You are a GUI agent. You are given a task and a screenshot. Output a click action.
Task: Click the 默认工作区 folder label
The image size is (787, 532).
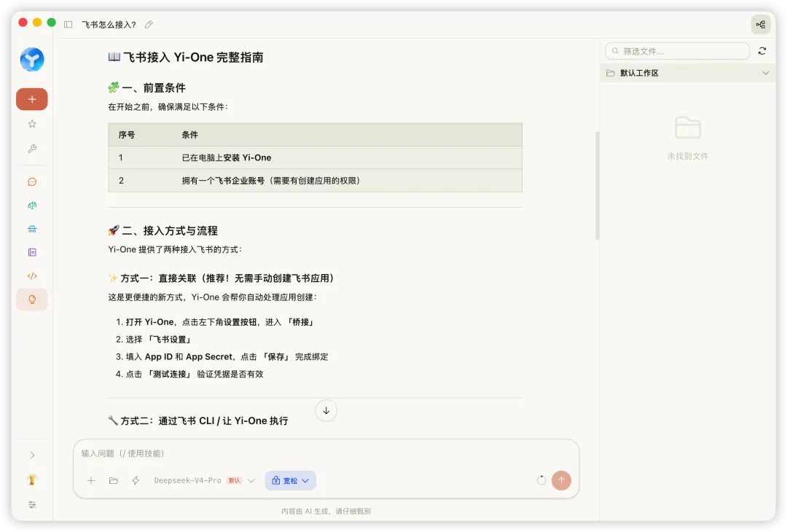pos(639,74)
